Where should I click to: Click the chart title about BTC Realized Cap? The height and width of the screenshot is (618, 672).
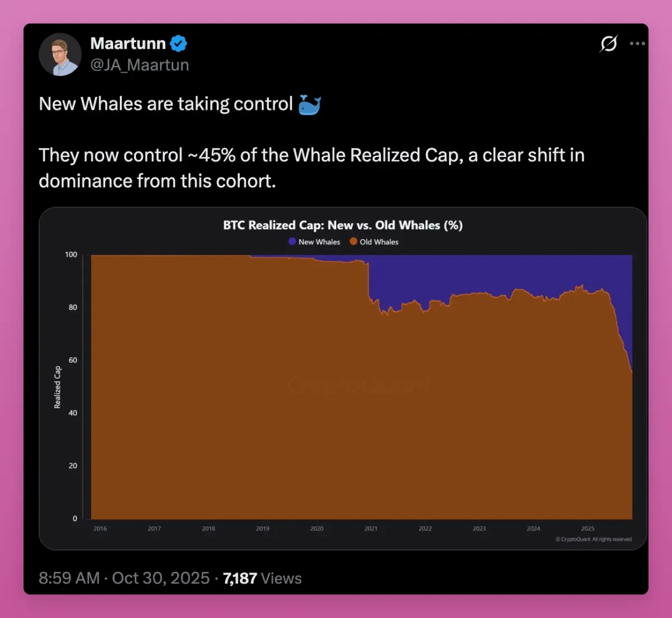(x=343, y=225)
